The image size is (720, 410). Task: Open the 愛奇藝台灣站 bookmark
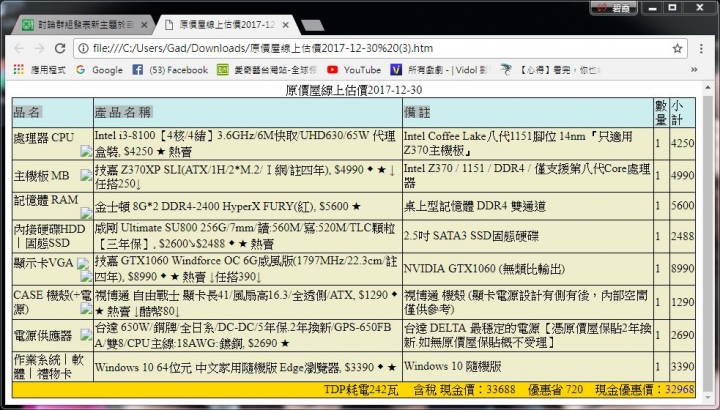coord(267,70)
